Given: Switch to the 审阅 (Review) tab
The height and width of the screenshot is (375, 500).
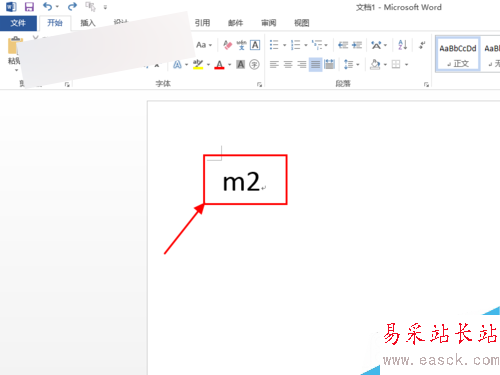Looking at the screenshot, I should [x=268, y=23].
